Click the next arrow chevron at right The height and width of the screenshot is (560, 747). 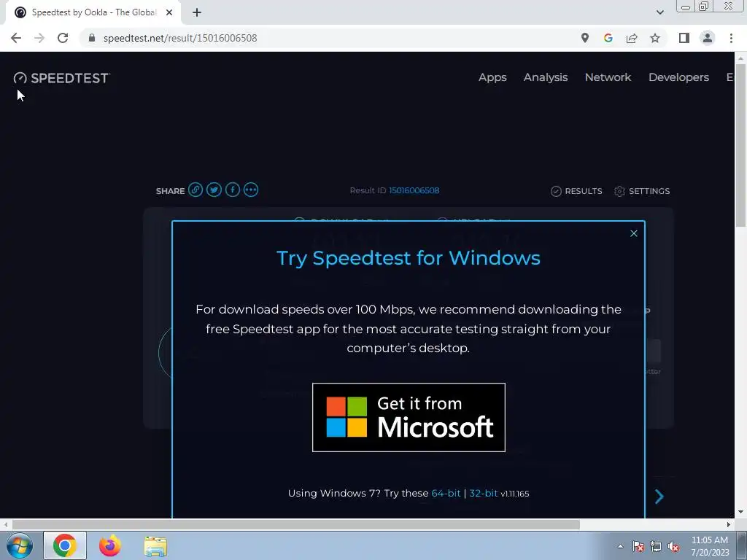[659, 496]
